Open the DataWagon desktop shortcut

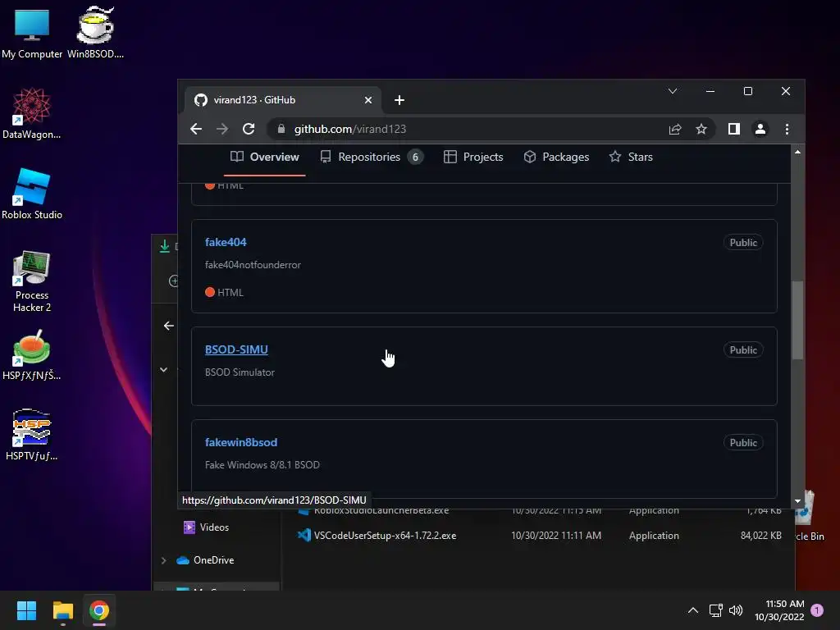tap(32, 113)
